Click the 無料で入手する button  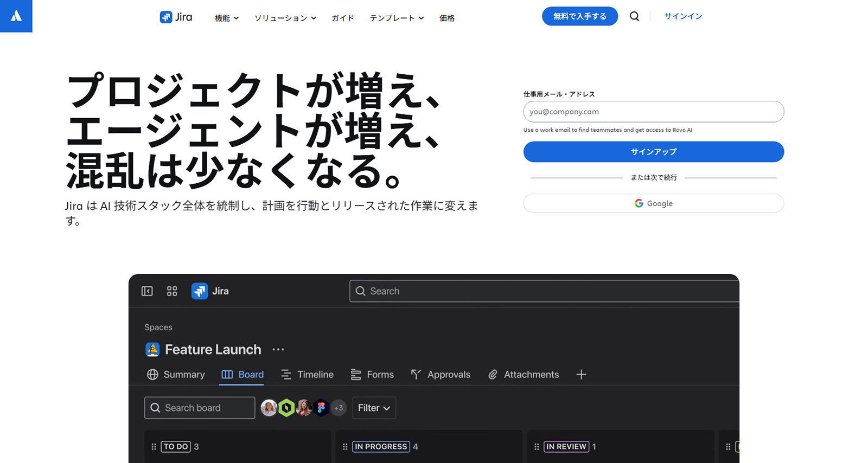[580, 16]
